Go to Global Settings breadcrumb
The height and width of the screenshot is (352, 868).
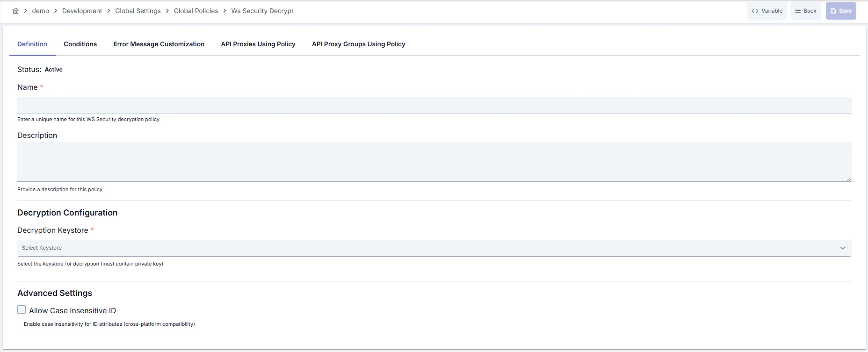pos(138,11)
